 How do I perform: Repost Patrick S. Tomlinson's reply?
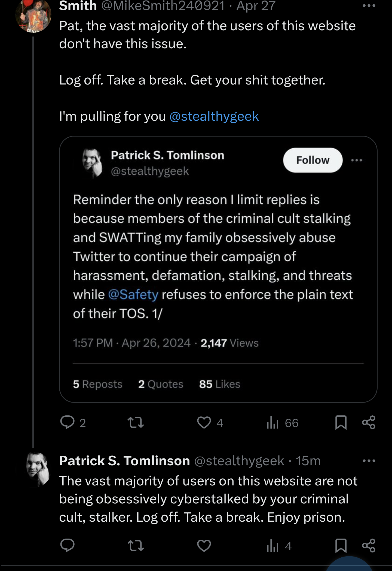[136, 546]
